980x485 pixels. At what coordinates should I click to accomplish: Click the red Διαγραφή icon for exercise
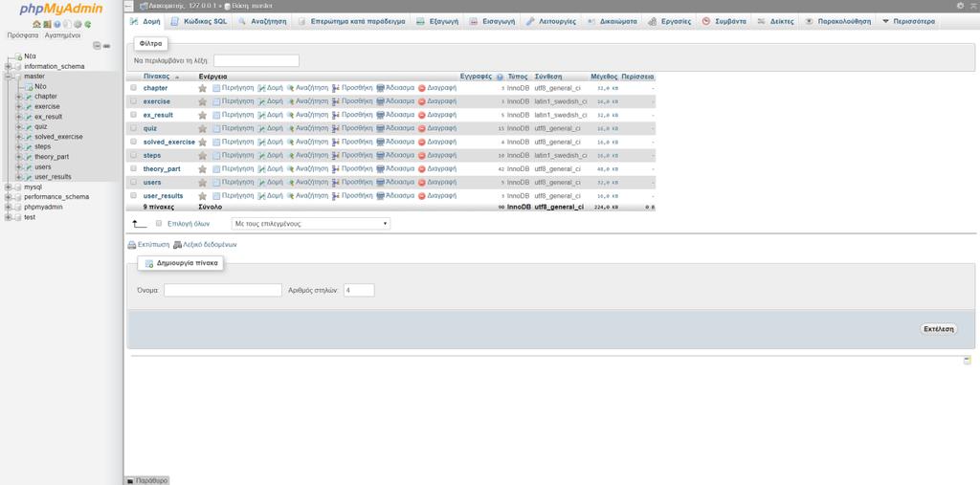[x=421, y=101]
